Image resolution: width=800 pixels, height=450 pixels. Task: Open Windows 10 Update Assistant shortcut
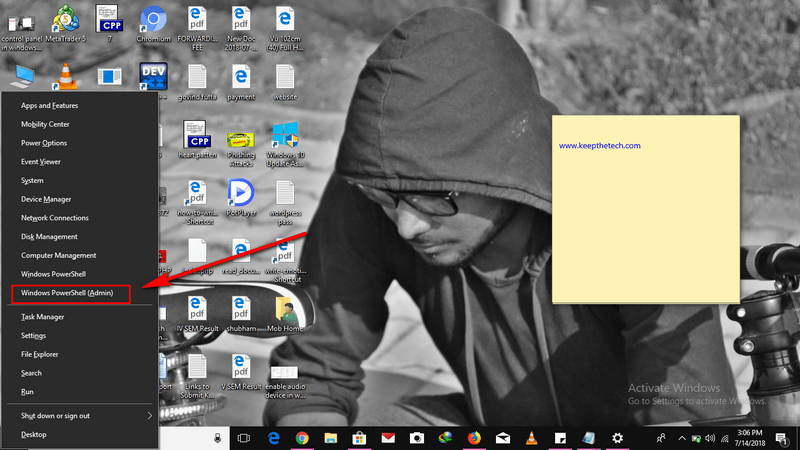tap(285, 144)
